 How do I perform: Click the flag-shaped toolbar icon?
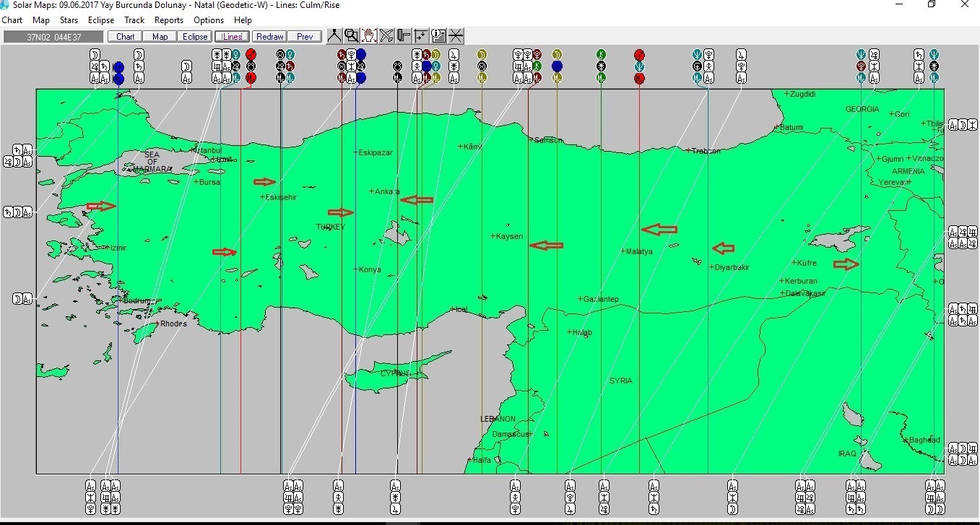[404, 36]
